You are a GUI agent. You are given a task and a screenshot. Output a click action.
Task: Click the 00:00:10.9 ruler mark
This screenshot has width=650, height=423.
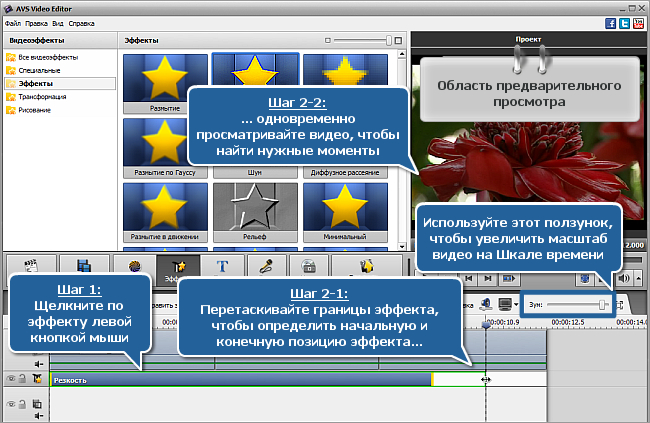(503, 322)
